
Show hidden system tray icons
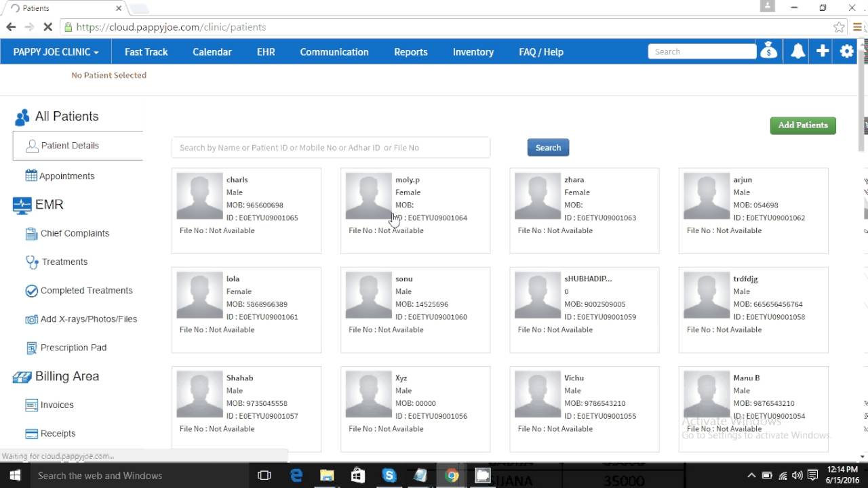pos(751,476)
